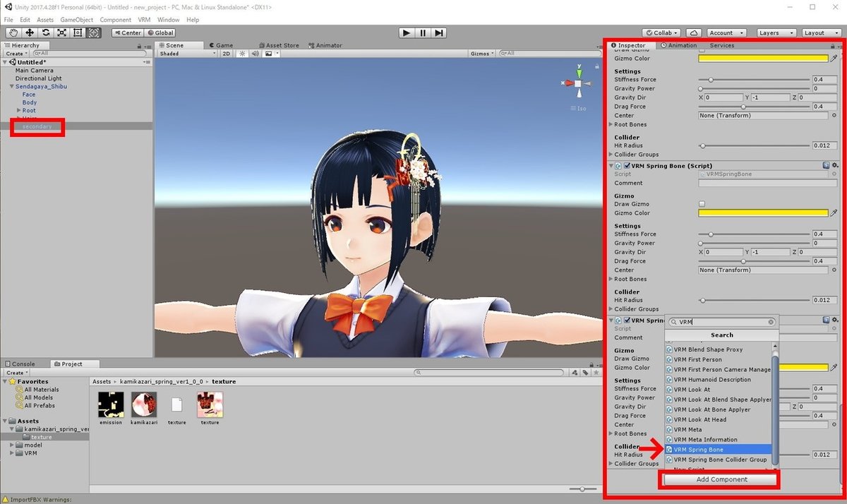Enable second VRM Spring Bone script checkbox
847x504 pixels.
coord(627,165)
